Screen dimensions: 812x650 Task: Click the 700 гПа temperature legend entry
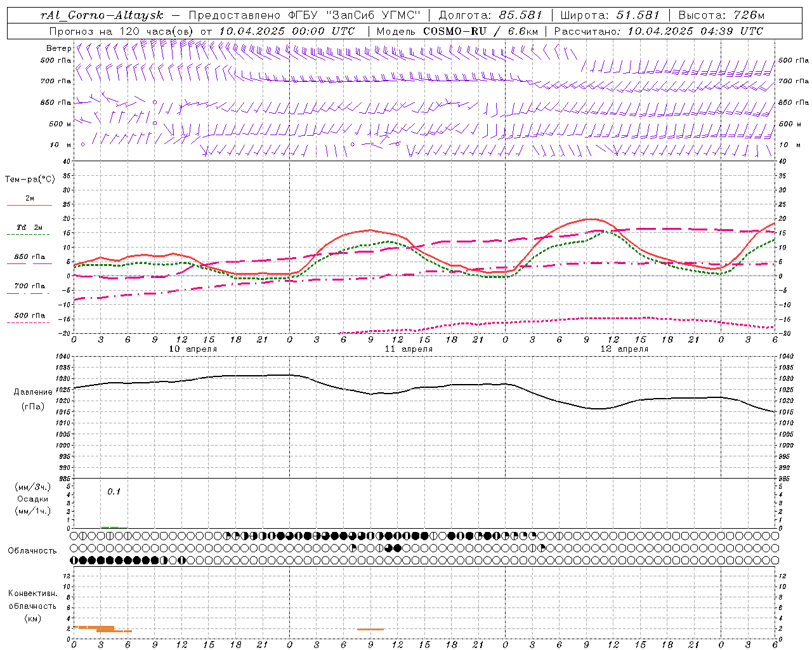[x=29, y=286]
